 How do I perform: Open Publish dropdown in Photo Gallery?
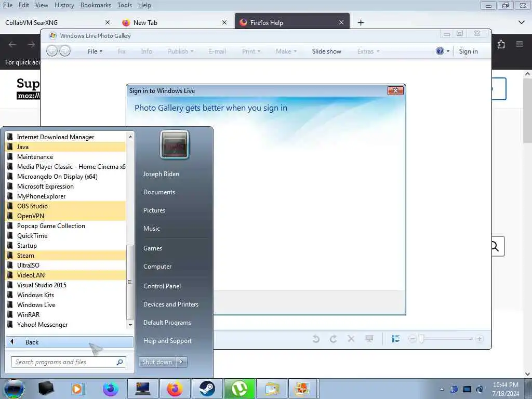[x=180, y=51]
